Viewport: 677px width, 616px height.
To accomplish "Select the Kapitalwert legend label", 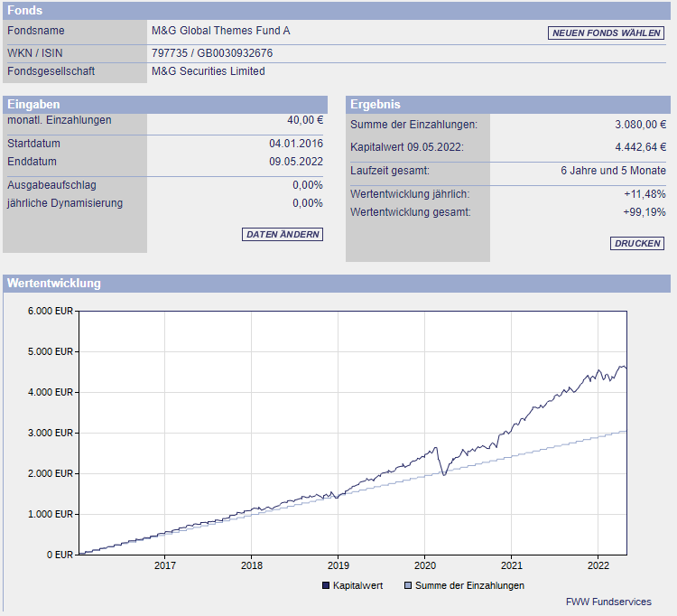I will click(x=357, y=585).
